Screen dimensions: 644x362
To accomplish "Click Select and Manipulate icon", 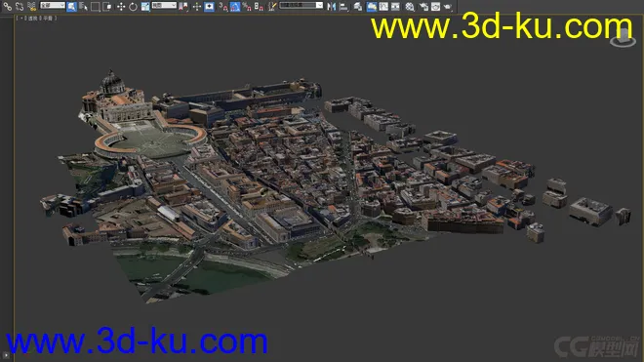I will tap(197, 7).
